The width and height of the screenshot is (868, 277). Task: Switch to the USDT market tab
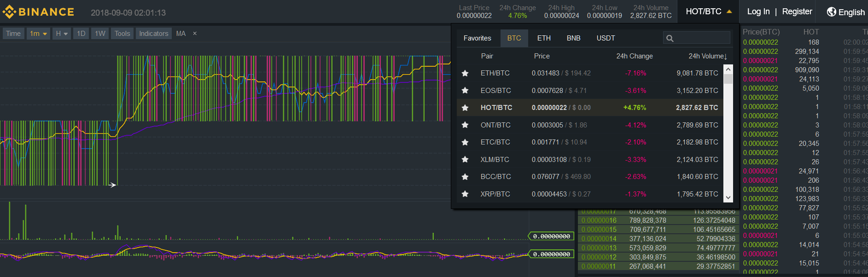(x=606, y=38)
